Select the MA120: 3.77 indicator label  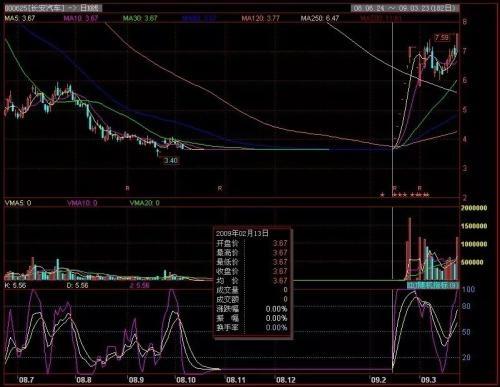261,18
